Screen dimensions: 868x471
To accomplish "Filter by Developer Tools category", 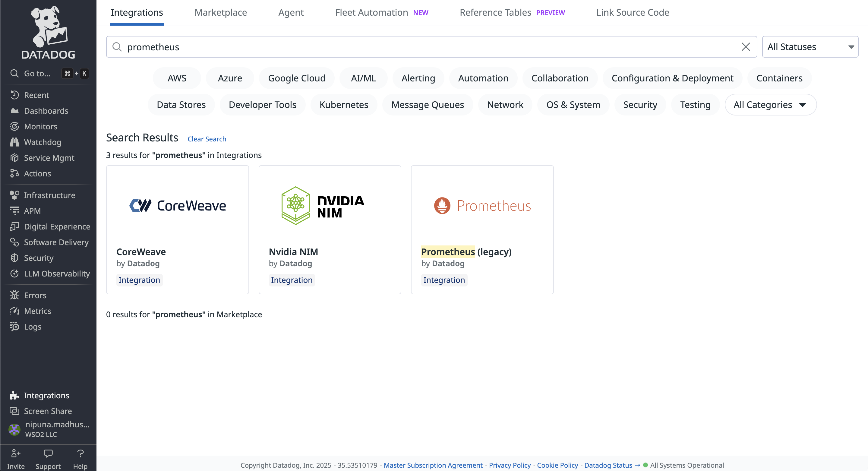I will pyautogui.click(x=262, y=105).
